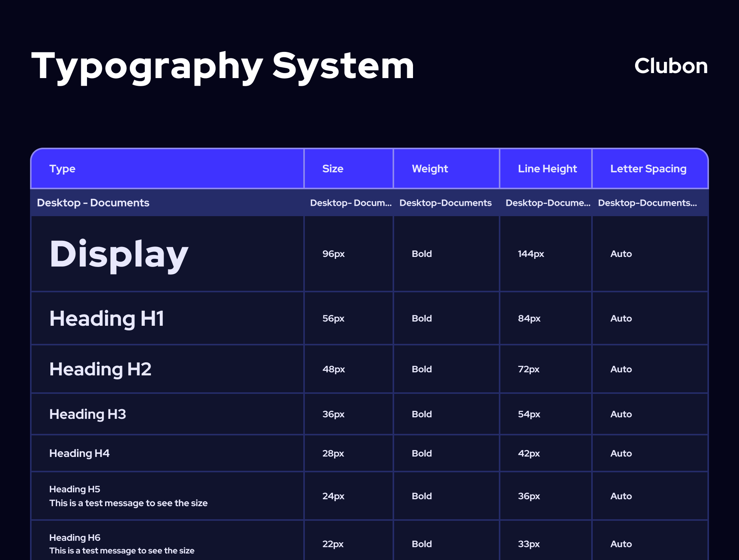The width and height of the screenshot is (739, 560).
Task: Click the Typography System title
Action: tap(222, 66)
